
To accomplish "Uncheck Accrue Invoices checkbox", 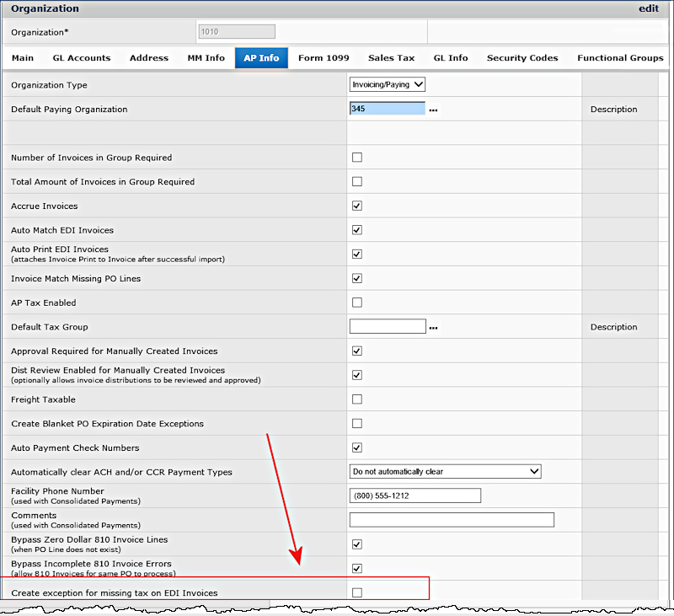I will click(357, 206).
